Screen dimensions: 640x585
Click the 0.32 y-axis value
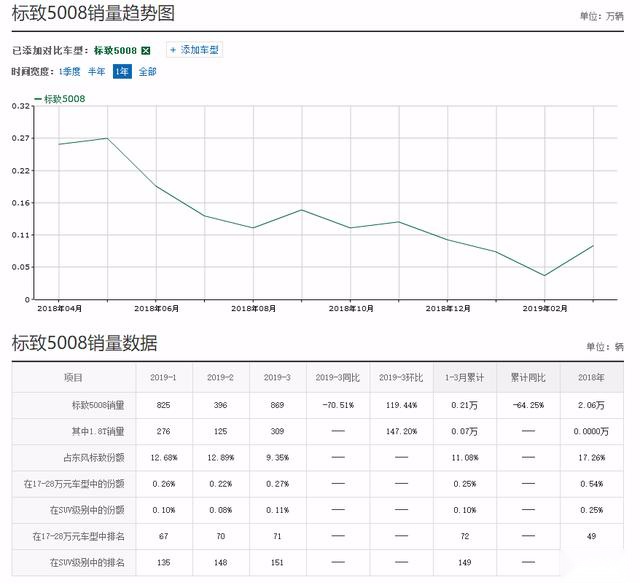point(21,106)
